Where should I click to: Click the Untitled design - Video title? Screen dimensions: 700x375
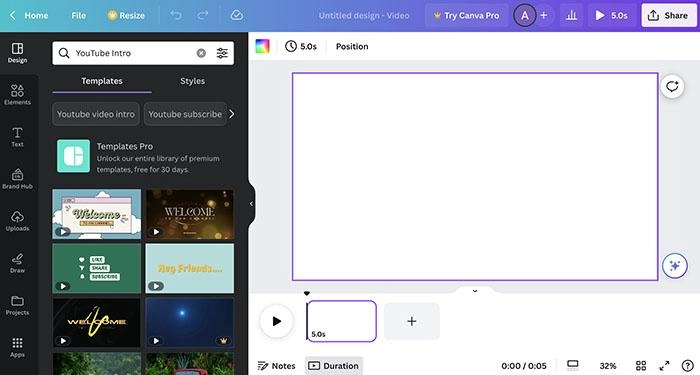click(364, 15)
